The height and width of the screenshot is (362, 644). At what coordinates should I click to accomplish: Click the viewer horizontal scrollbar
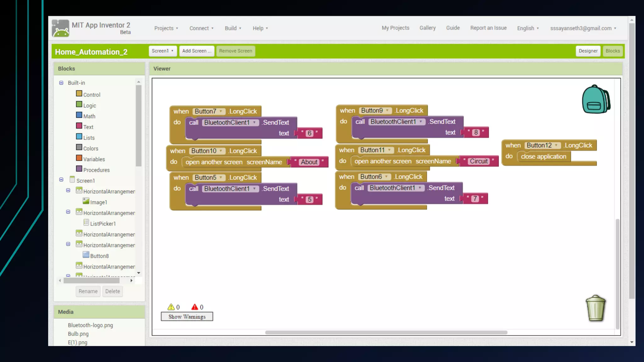386,332
